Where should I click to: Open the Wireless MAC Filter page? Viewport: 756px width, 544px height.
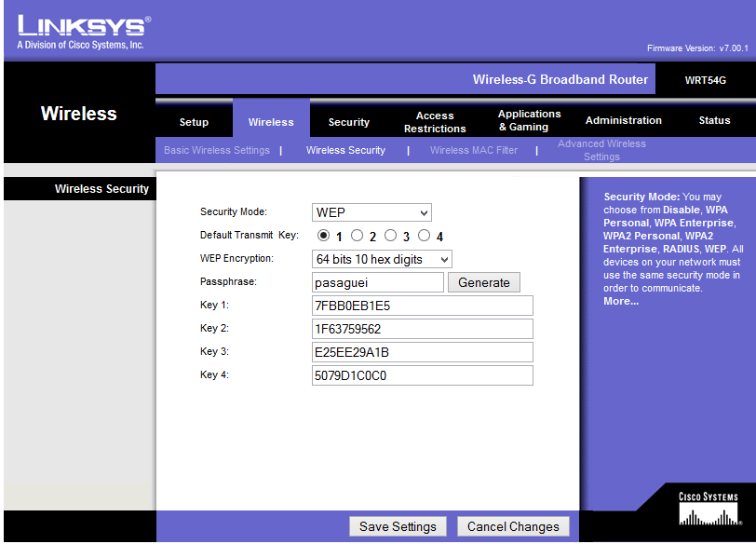coord(473,150)
